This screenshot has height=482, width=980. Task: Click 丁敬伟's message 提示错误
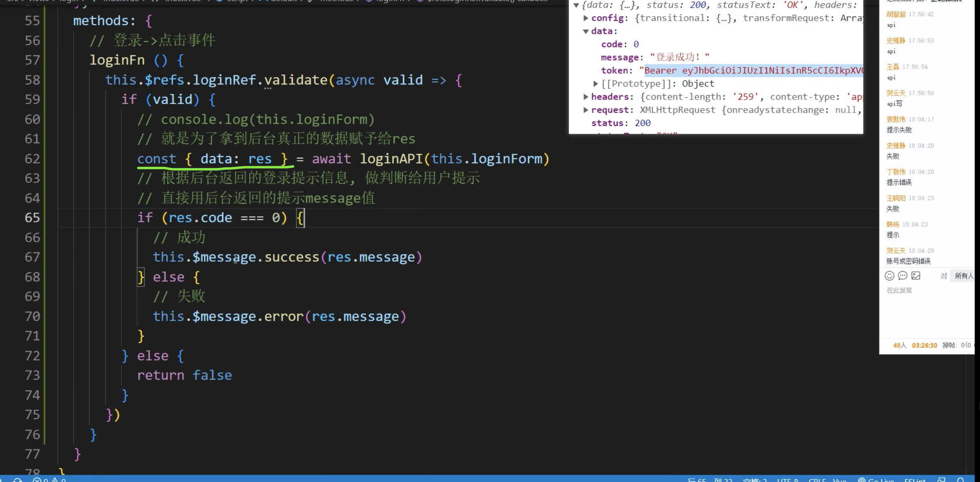tap(899, 182)
